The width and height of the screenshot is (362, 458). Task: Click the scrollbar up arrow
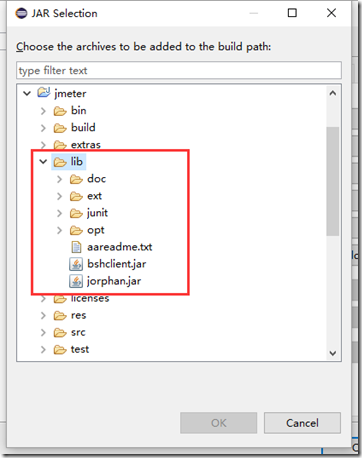[x=333, y=93]
